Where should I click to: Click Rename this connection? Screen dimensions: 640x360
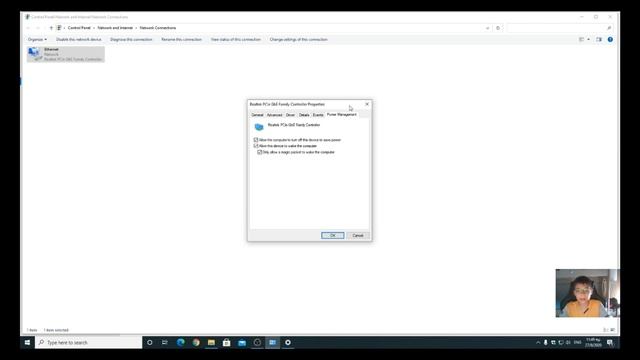(x=181, y=40)
